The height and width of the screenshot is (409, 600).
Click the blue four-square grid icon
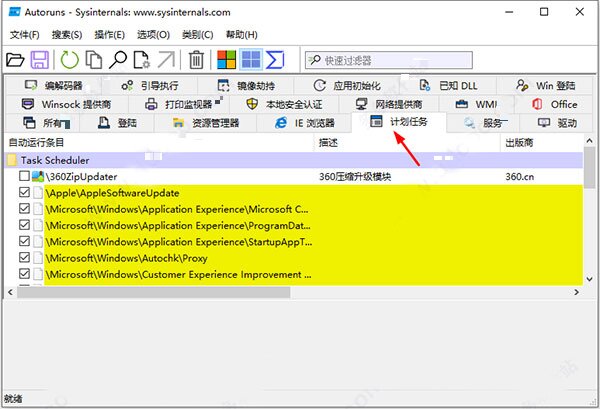[x=251, y=60]
